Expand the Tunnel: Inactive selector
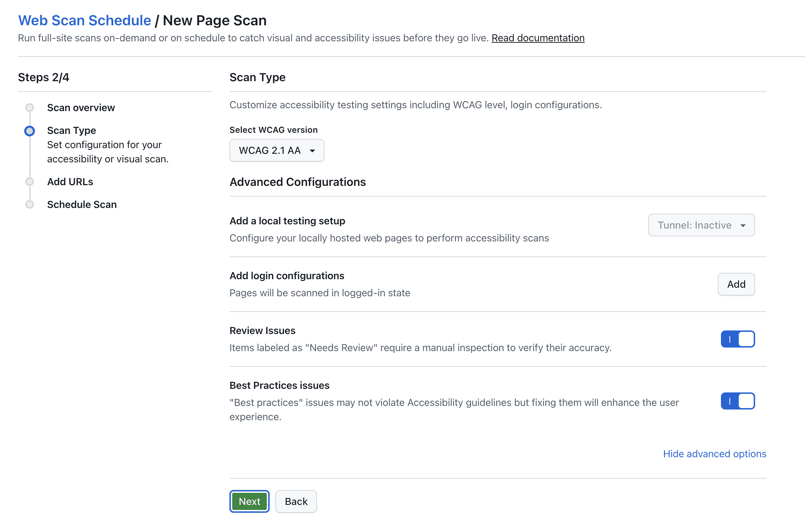Screen dimensions: 805x532 [701, 225]
